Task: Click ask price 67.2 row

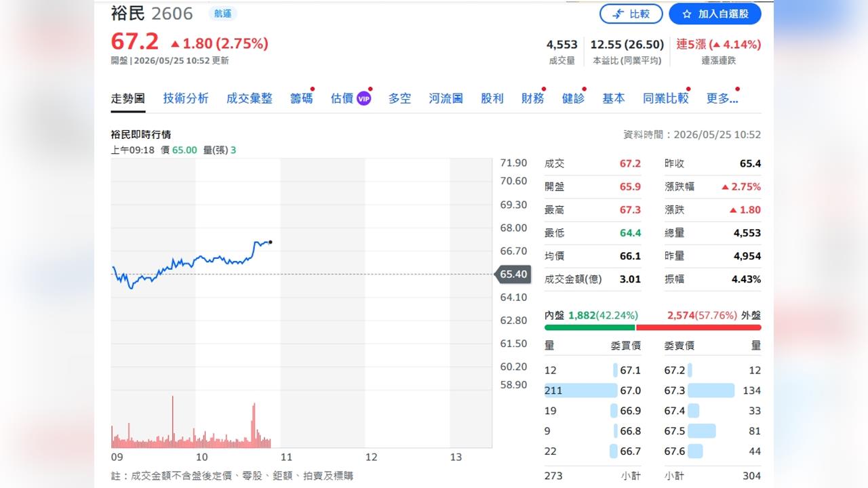Action: pyautogui.click(x=713, y=370)
